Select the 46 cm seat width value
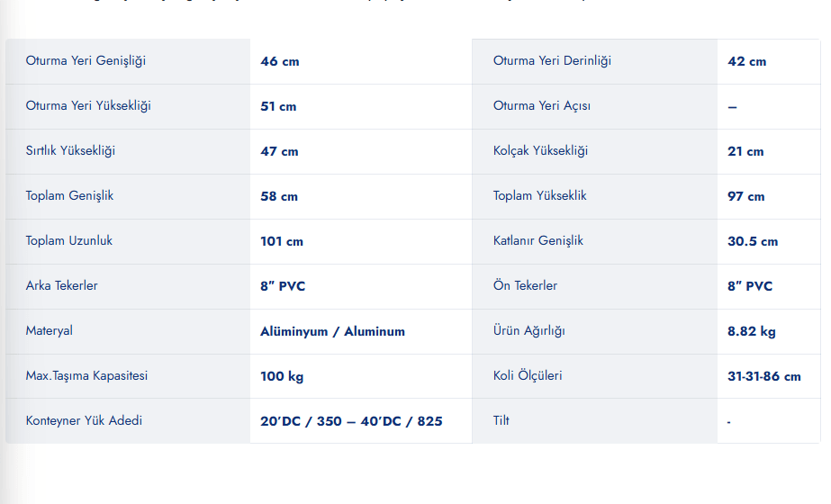831x504 pixels. pyautogui.click(x=280, y=61)
